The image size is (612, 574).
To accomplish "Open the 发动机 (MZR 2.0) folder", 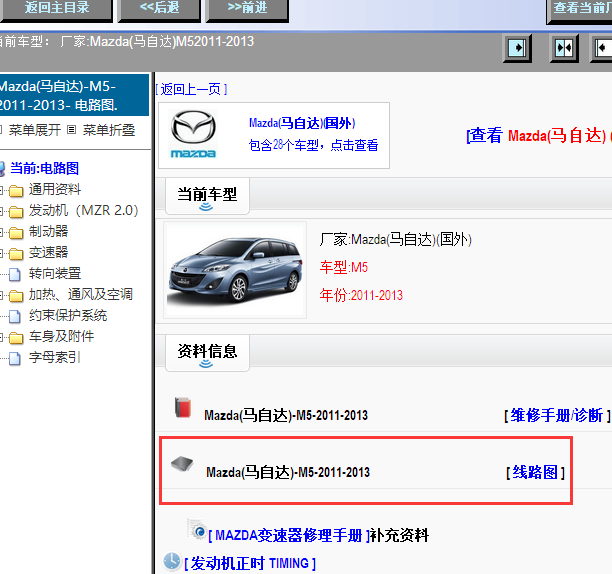I will 84,211.
